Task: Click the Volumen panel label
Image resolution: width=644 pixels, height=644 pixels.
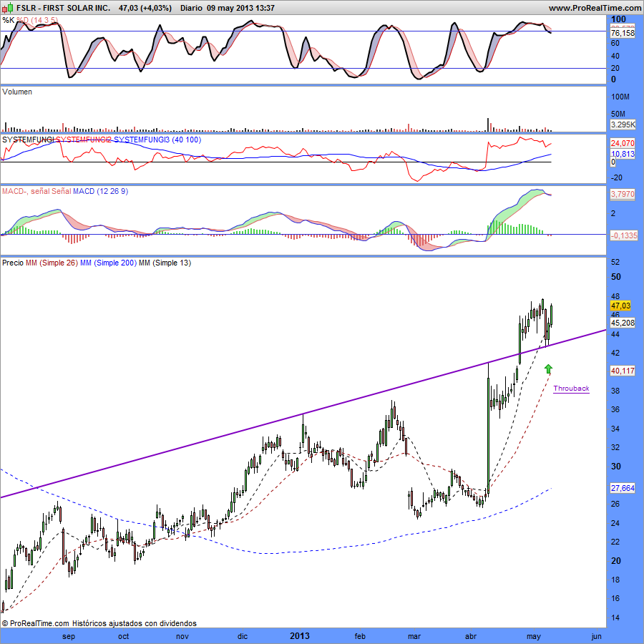Action: pyautogui.click(x=17, y=92)
